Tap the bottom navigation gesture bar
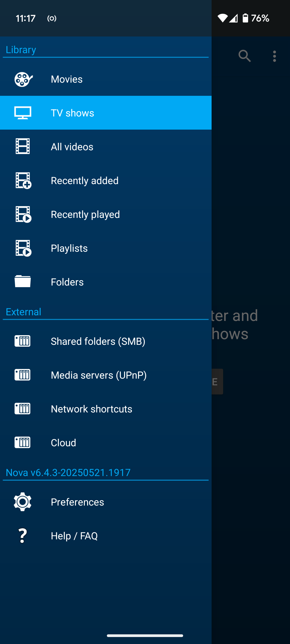290x644 pixels. click(145, 635)
